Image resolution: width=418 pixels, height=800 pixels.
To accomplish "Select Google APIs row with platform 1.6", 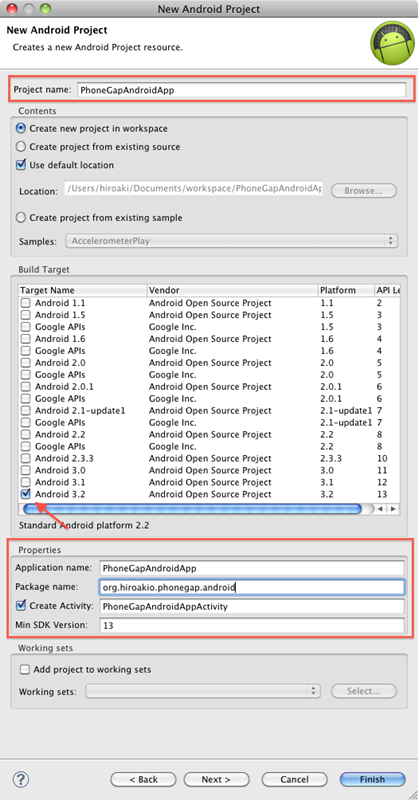I will point(209,351).
